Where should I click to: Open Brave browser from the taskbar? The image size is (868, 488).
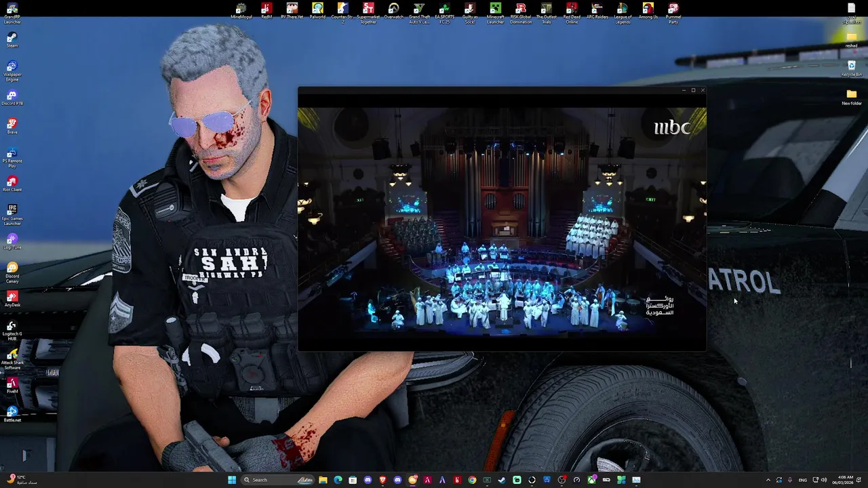[382, 480]
